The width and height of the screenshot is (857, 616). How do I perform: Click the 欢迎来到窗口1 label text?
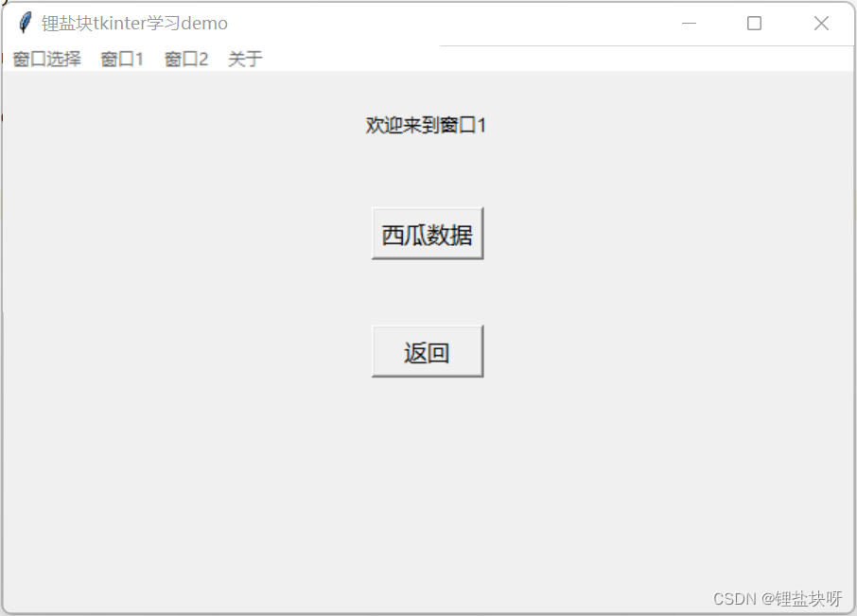(x=426, y=125)
